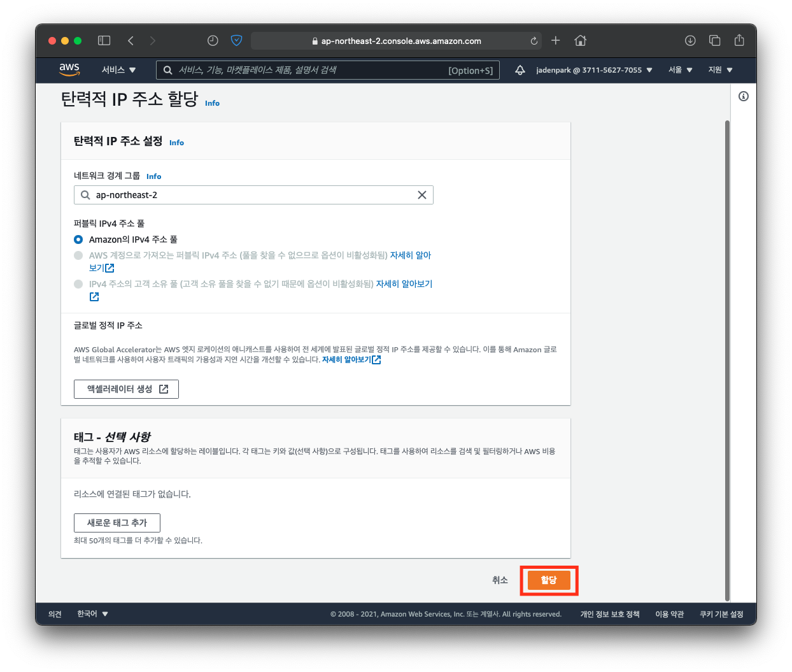Open AWS notifications bell icon
Viewport: 792px width, 672px height.
[x=520, y=70]
